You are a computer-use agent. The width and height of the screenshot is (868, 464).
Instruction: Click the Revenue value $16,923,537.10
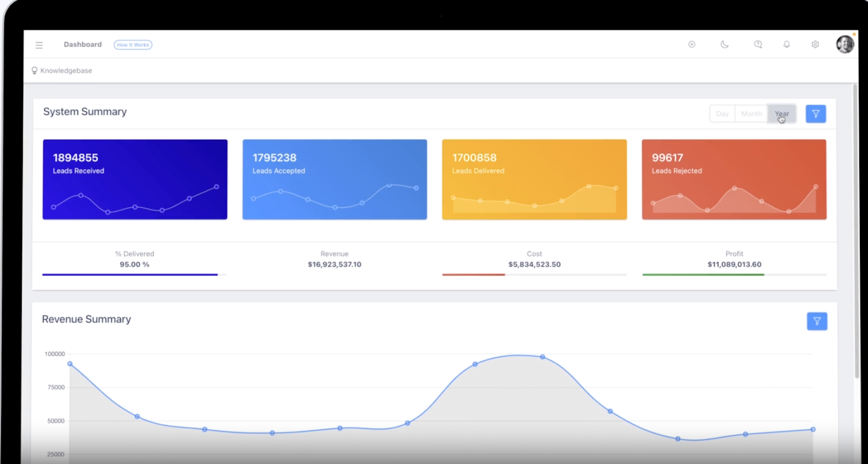pyautogui.click(x=335, y=265)
